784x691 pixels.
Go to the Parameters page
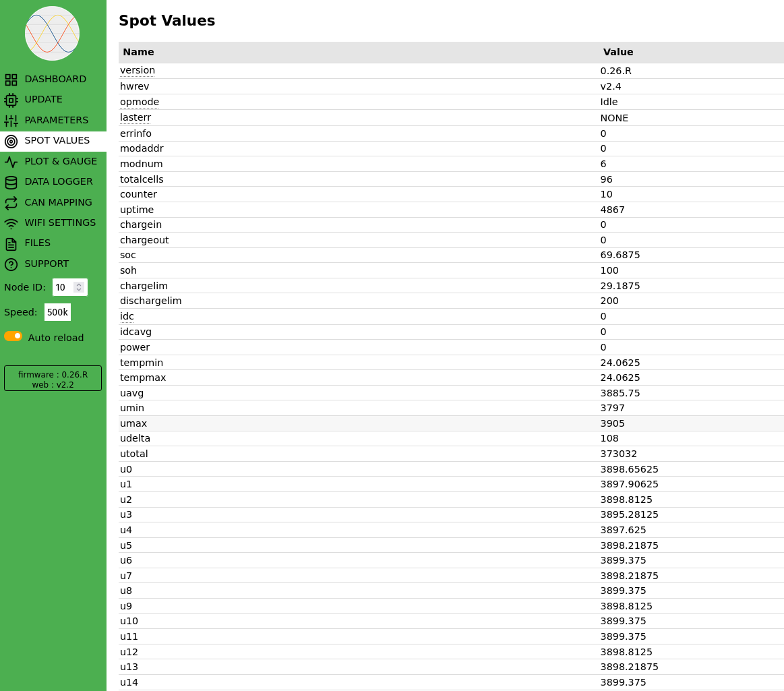pyautogui.click(x=56, y=120)
